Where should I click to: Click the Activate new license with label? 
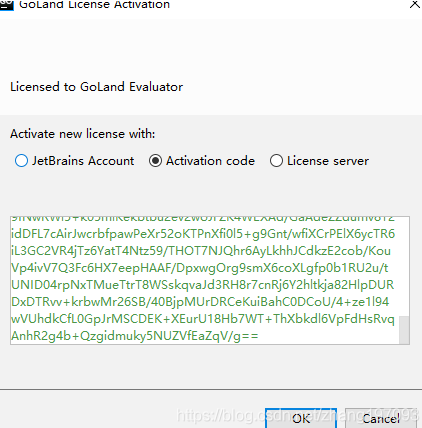tap(82, 134)
